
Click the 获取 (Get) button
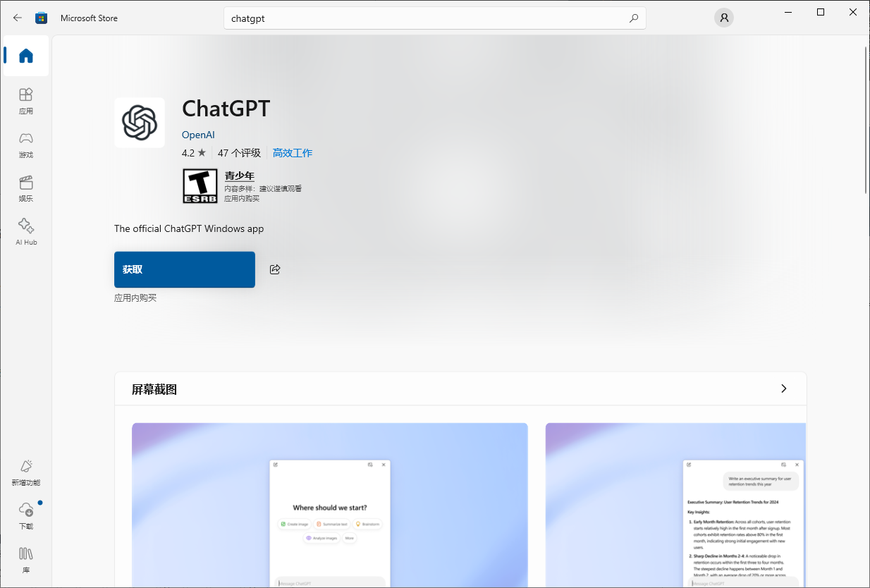click(x=185, y=269)
